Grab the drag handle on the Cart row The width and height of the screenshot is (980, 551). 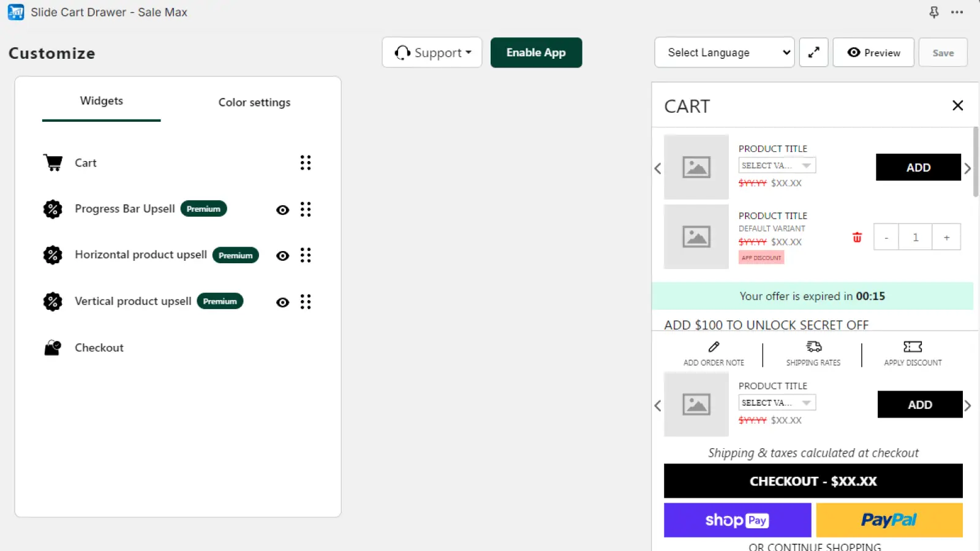tap(306, 163)
